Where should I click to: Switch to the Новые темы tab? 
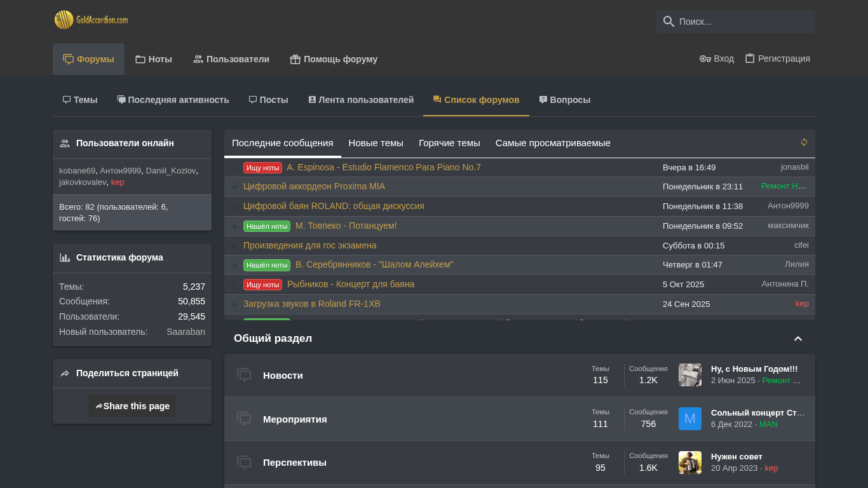[376, 143]
